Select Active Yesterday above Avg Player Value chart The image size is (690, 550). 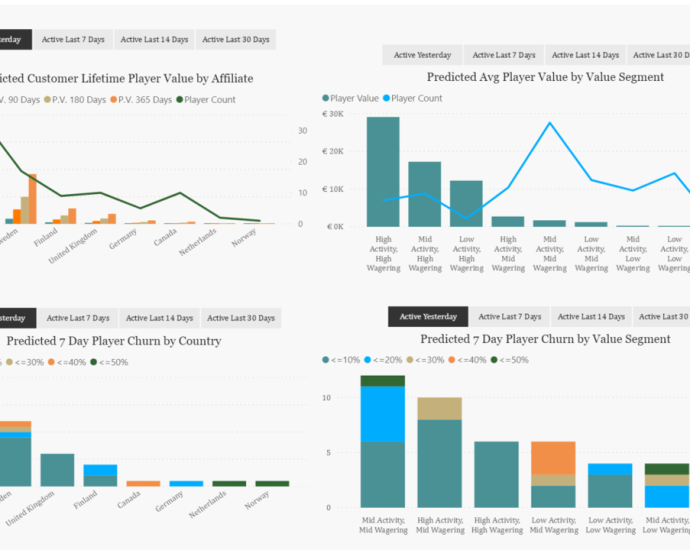(422, 55)
